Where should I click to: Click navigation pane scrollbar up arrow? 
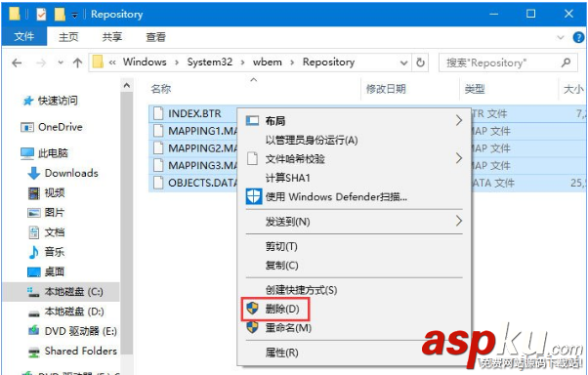(x=127, y=86)
